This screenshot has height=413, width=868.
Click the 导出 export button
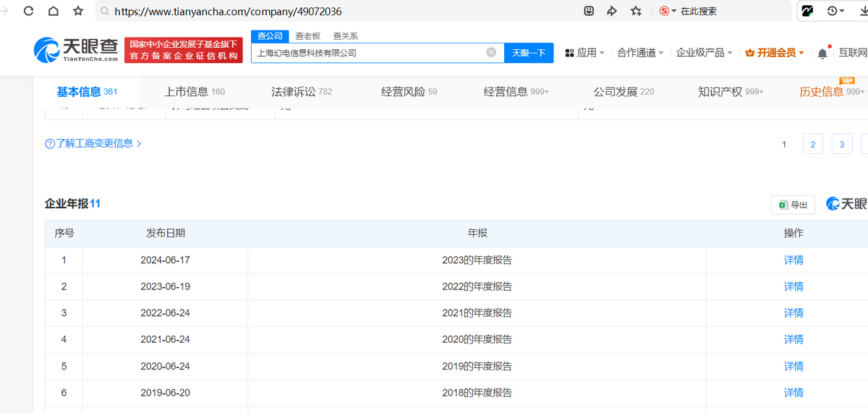tap(793, 205)
